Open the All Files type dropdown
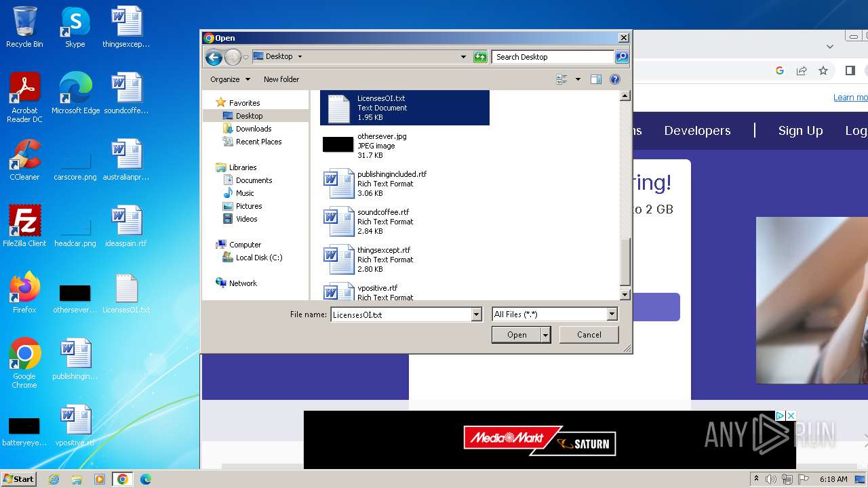The width and height of the screenshot is (868, 488). [612, 314]
